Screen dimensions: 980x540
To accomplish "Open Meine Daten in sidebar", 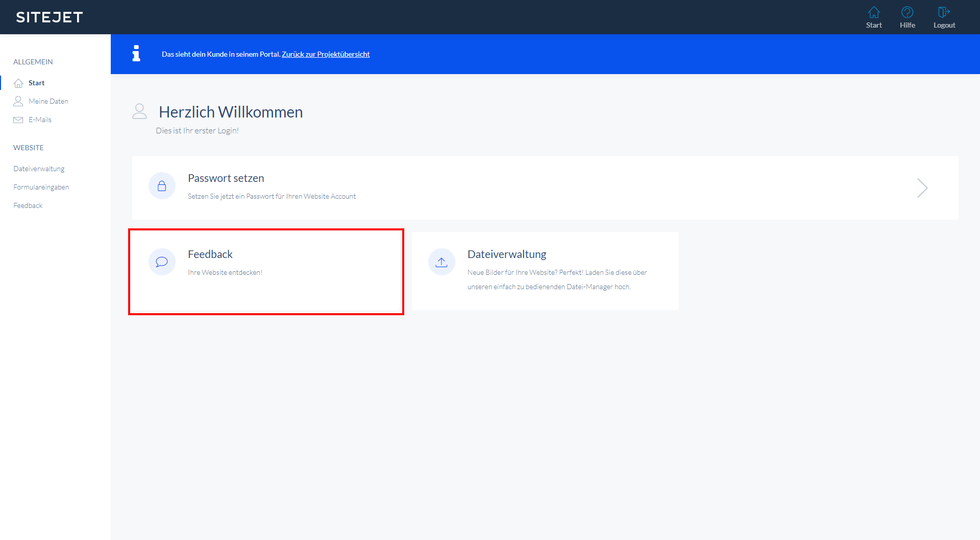I will tap(48, 101).
